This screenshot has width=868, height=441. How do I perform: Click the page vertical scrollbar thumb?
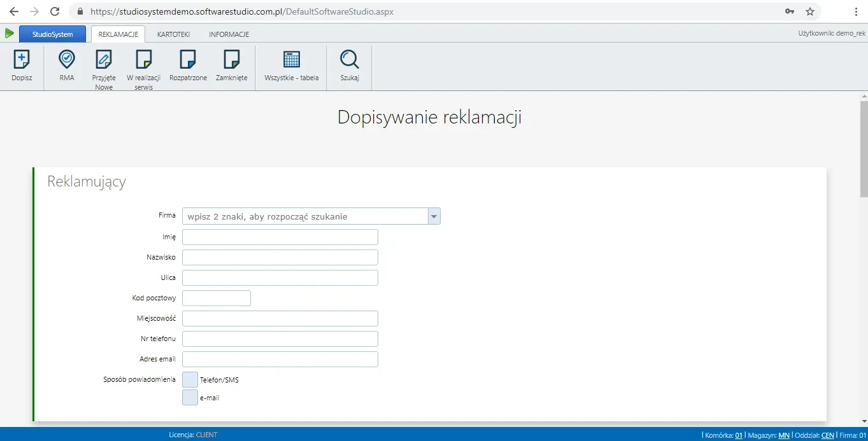tap(864, 150)
